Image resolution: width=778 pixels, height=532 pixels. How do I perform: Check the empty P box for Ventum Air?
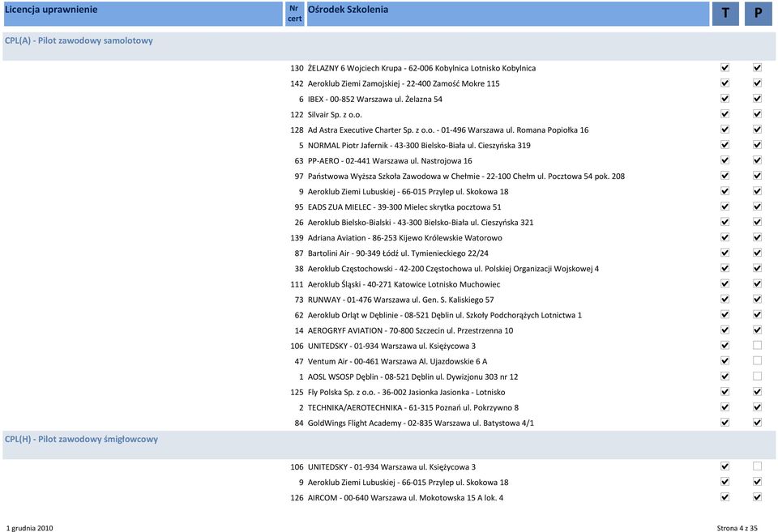point(757,360)
